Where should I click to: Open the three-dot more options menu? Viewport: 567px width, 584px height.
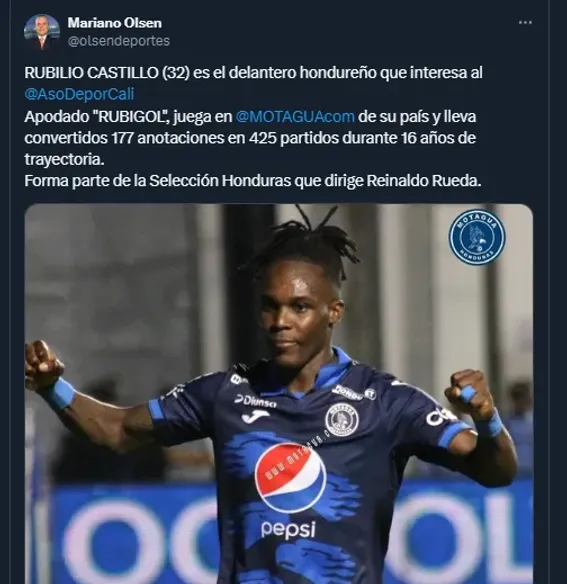pyautogui.click(x=525, y=22)
